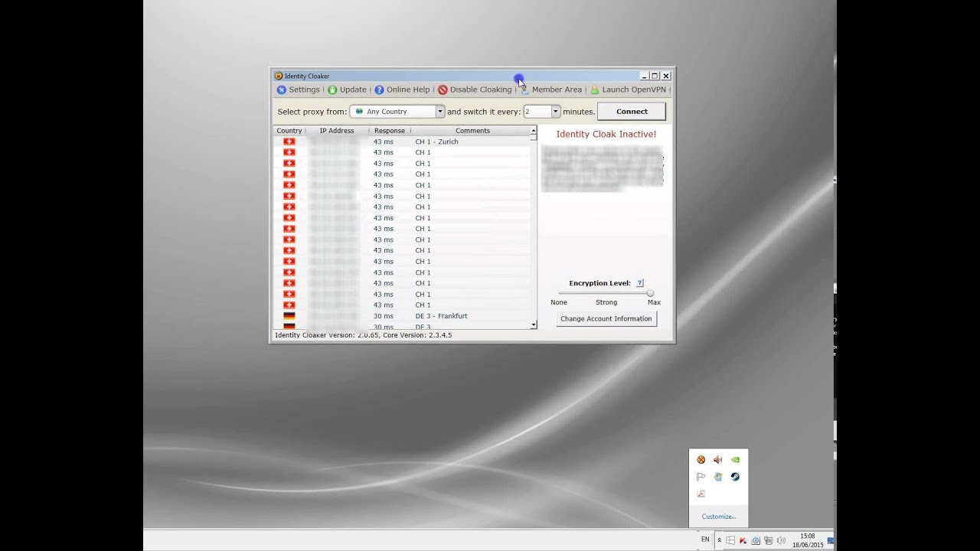The height and width of the screenshot is (551, 980).
Task: Click Change Account Information button
Action: pos(606,318)
